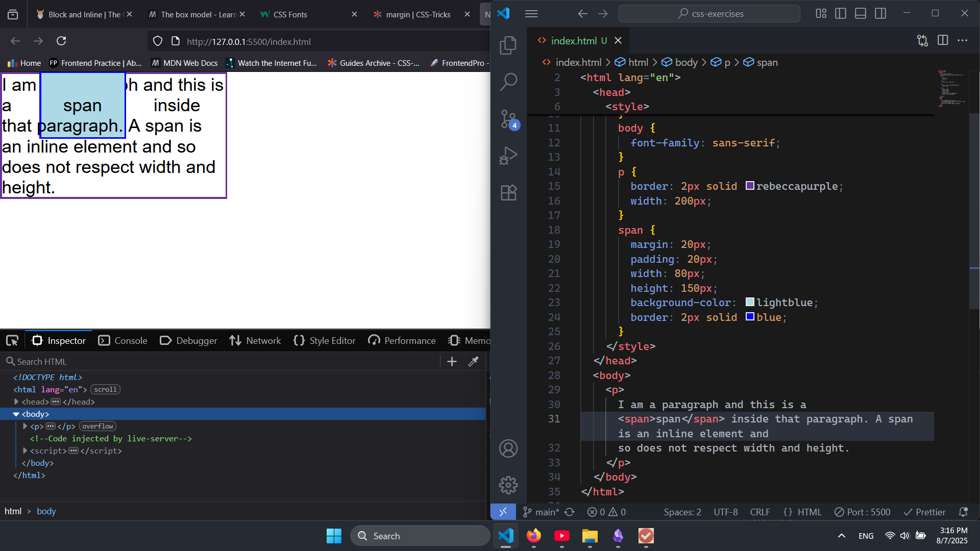The height and width of the screenshot is (551, 980).
Task: Close the index.html editor tab
Action: click(x=618, y=40)
